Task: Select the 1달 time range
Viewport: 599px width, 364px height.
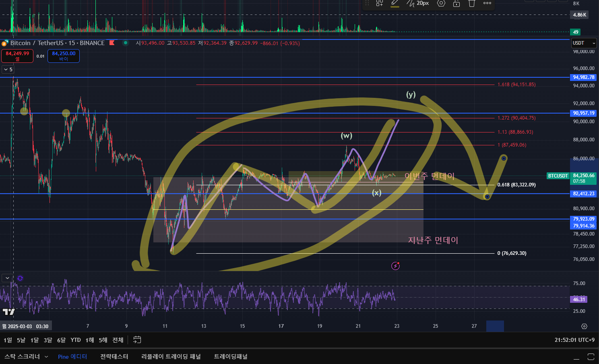Action: [x=35, y=340]
